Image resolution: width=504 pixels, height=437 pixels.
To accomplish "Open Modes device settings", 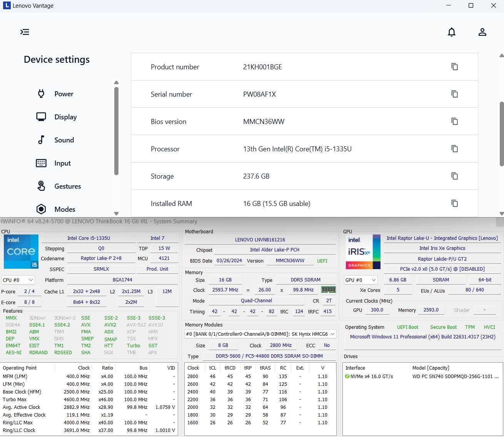I will point(65,209).
